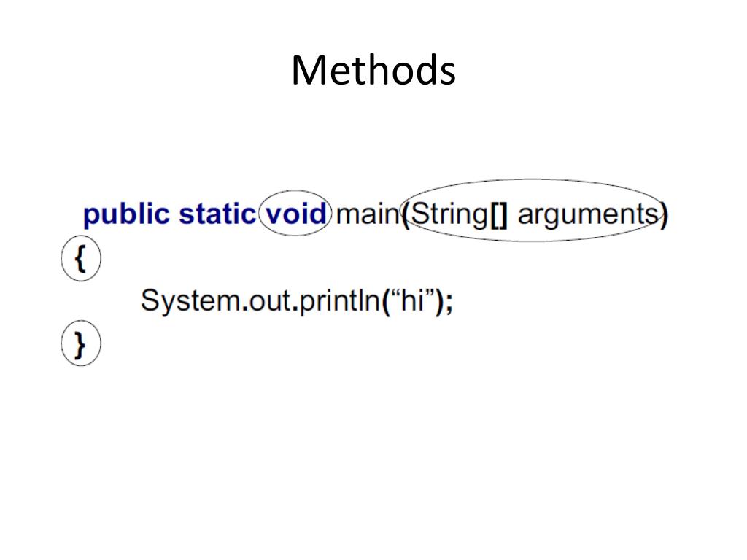Viewport: 747px width, 560px height.
Task: Select the word public in code
Action: (126, 215)
